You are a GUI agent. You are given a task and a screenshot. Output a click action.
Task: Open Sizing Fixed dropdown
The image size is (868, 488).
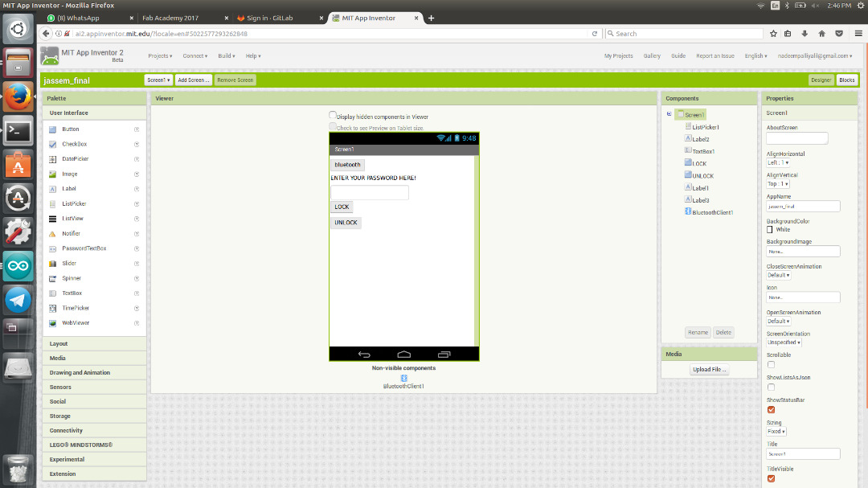pos(776,432)
